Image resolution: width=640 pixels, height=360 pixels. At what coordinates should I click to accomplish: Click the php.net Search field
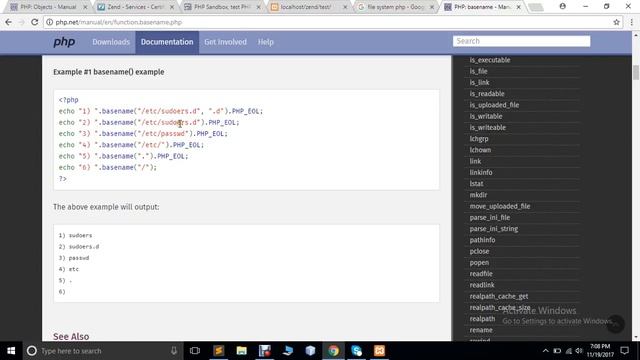click(521, 41)
